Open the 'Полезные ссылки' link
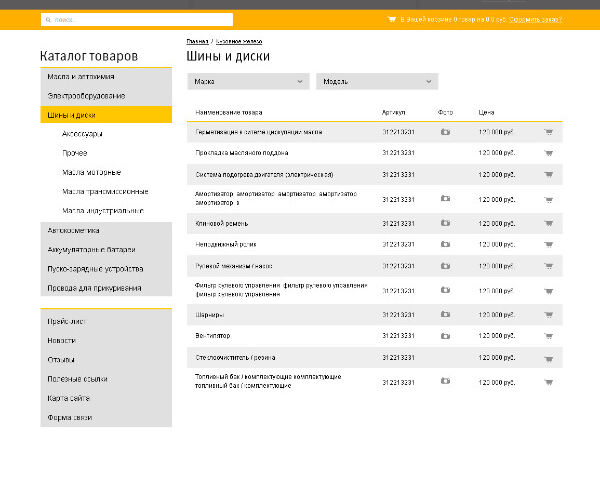The image size is (600, 480). pyautogui.click(x=77, y=379)
